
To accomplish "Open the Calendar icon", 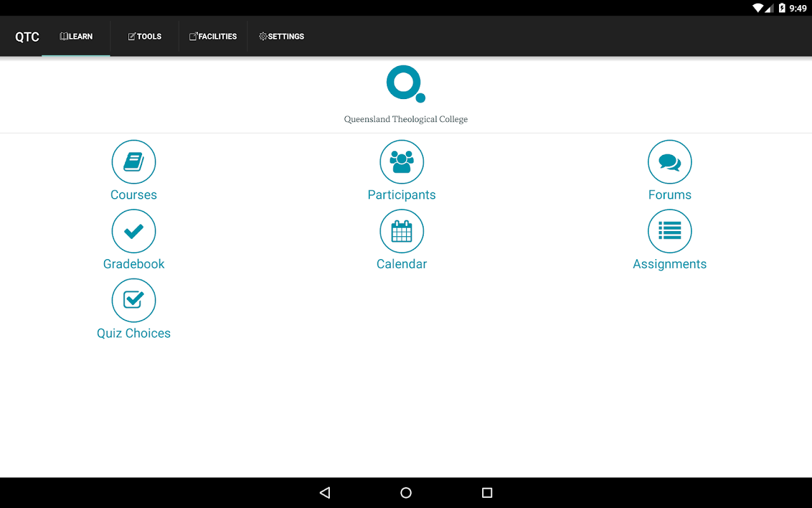I will pyautogui.click(x=402, y=231).
